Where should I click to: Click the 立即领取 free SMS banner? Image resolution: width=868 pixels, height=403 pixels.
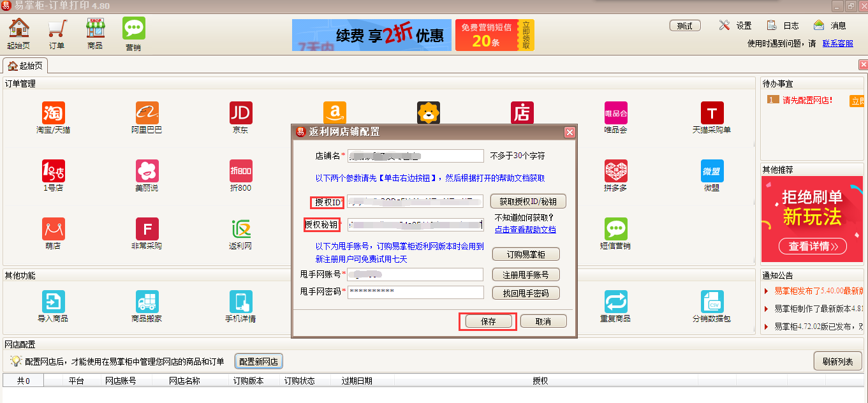coord(495,35)
